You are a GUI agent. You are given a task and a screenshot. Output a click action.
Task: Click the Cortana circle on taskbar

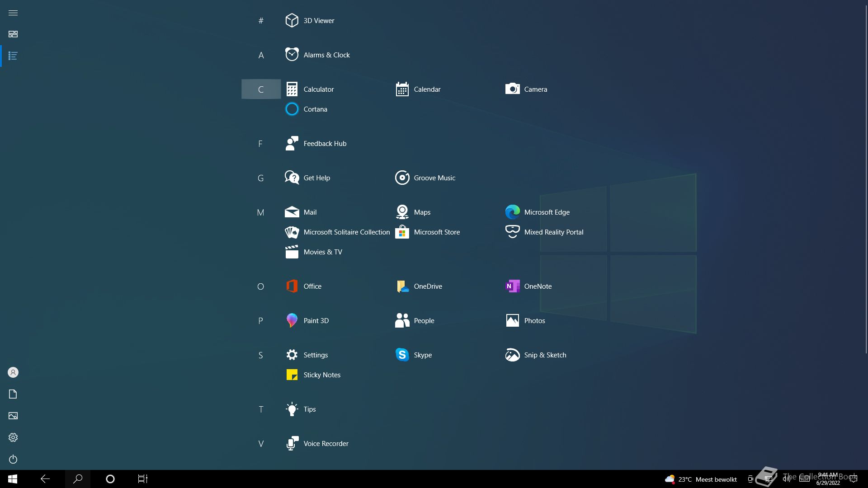110,479
